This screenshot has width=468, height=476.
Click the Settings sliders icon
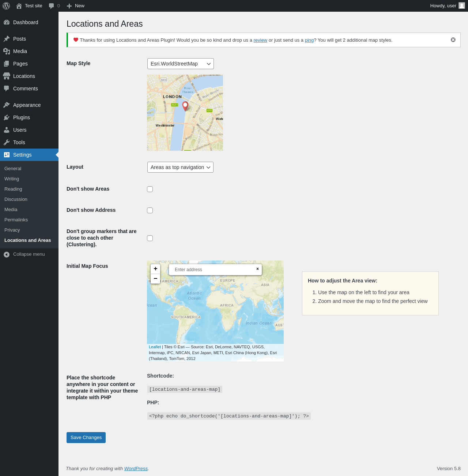7,155
